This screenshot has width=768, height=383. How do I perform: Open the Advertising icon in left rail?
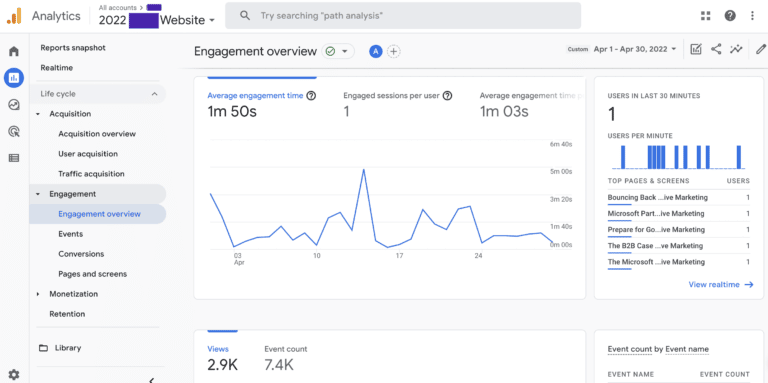point(14,131)
